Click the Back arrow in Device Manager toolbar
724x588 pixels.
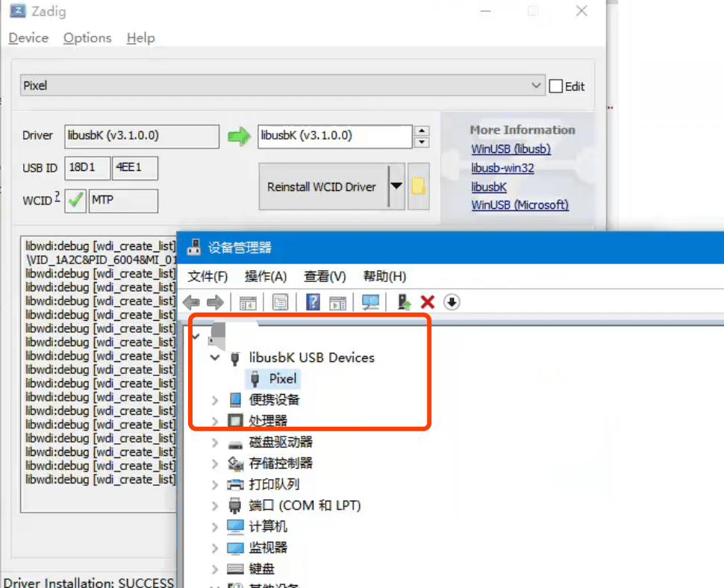tap(192, 302)
